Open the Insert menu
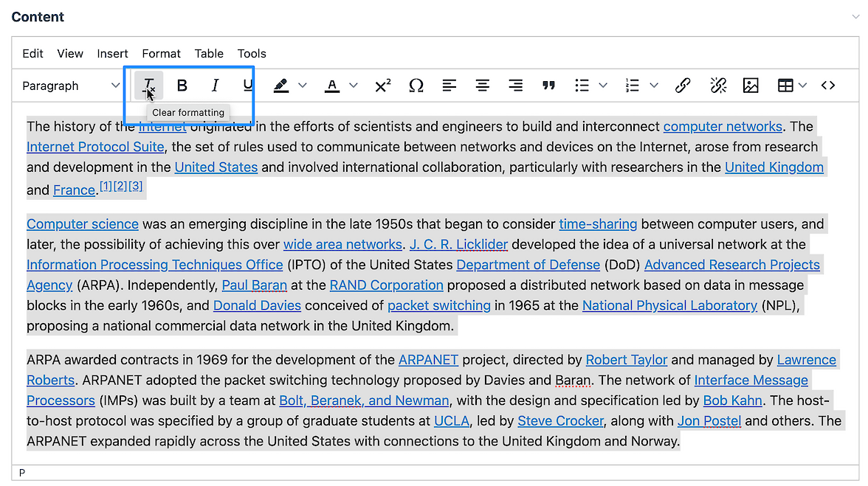The width and height of the screenshot is (868, 486). pyautogui.click(x=112, y=54)
